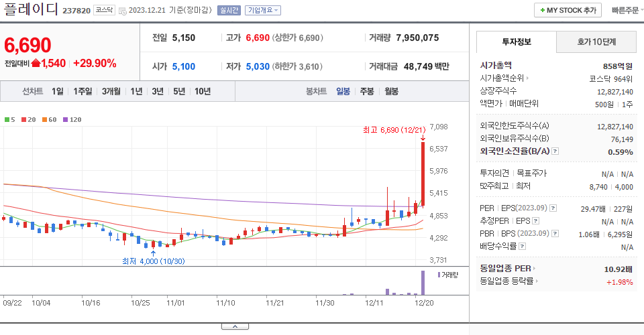The height and width of the screenshot is (335, 644).
Task: Click help icon next to PER EPS(2023.09)
Action: 553,208
